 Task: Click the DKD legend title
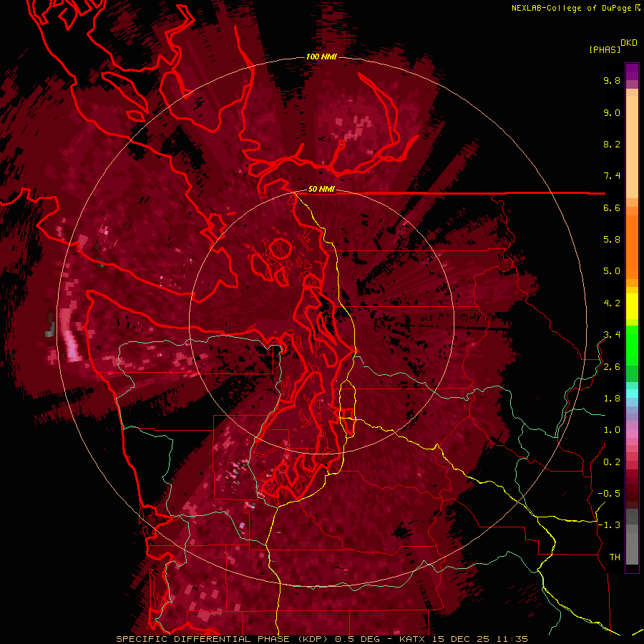coord(628,43)
